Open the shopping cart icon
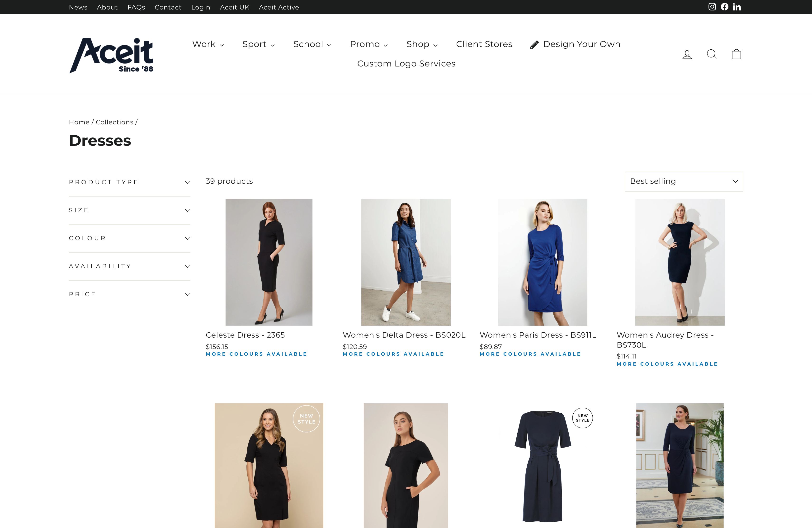812x528 pixels. 736,54
